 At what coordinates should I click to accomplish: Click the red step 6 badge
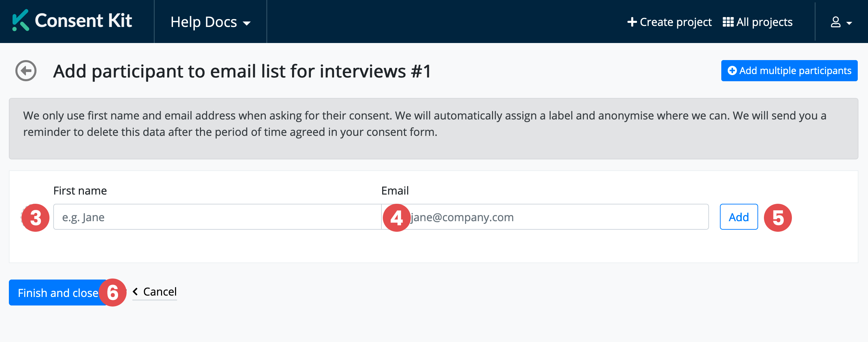pyautogui.click(x=113, y=293)
